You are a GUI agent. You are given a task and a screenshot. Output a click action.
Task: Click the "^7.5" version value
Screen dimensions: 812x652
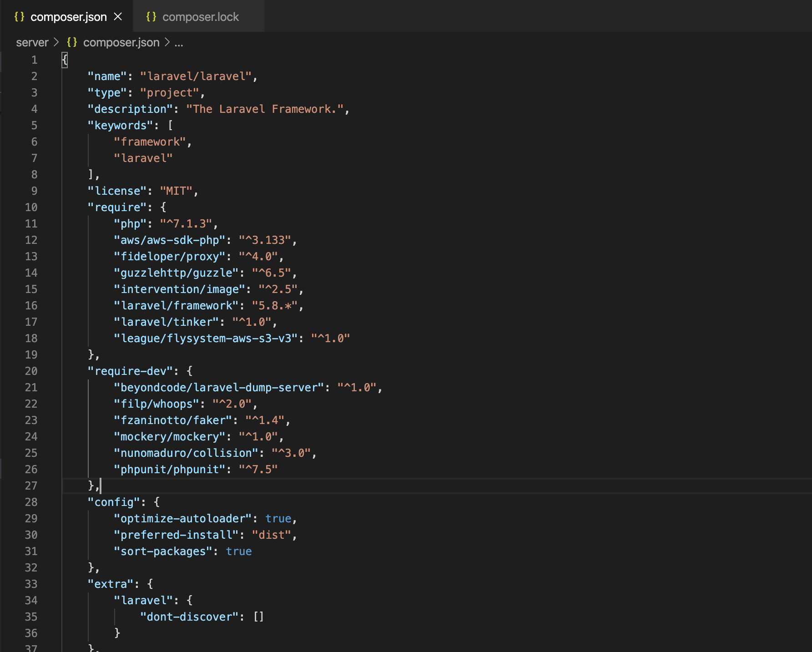point(258,470)
